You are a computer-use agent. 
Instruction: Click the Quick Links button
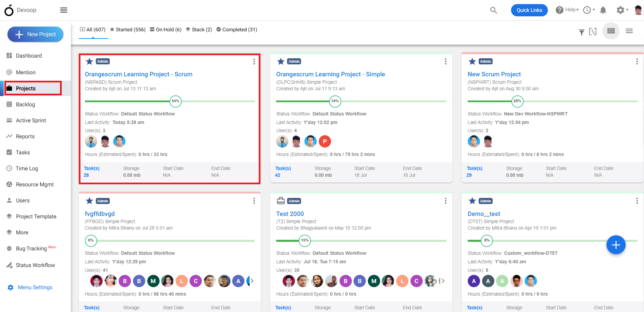pos(529,10)
